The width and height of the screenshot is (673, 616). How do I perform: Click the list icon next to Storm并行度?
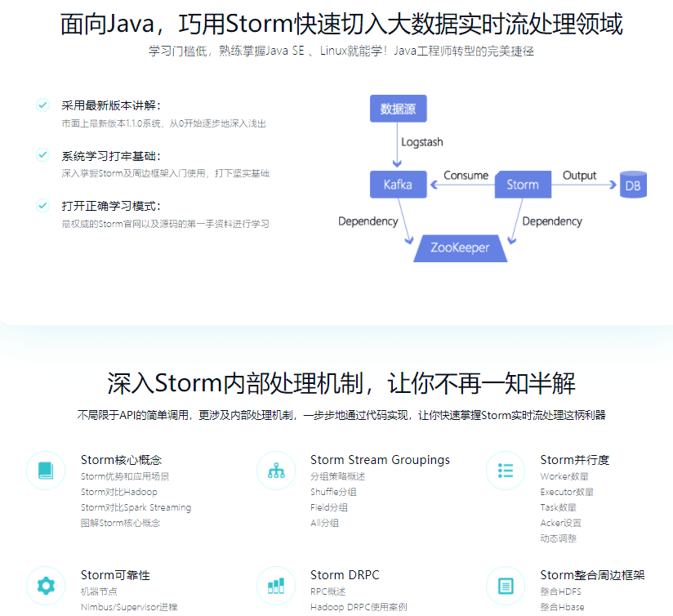pyautogui.click(x=506, y=471)
